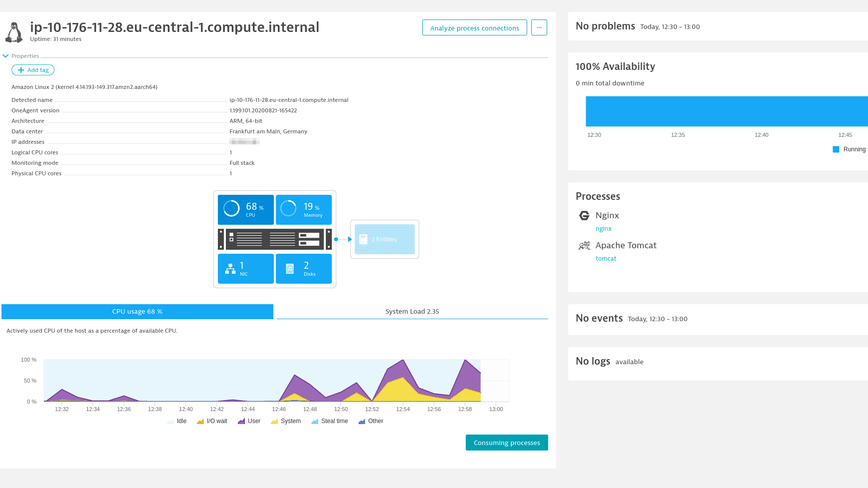Click the server rack host graphic
The height and width of the screenshot is (488, 868).
pos(275,239)
